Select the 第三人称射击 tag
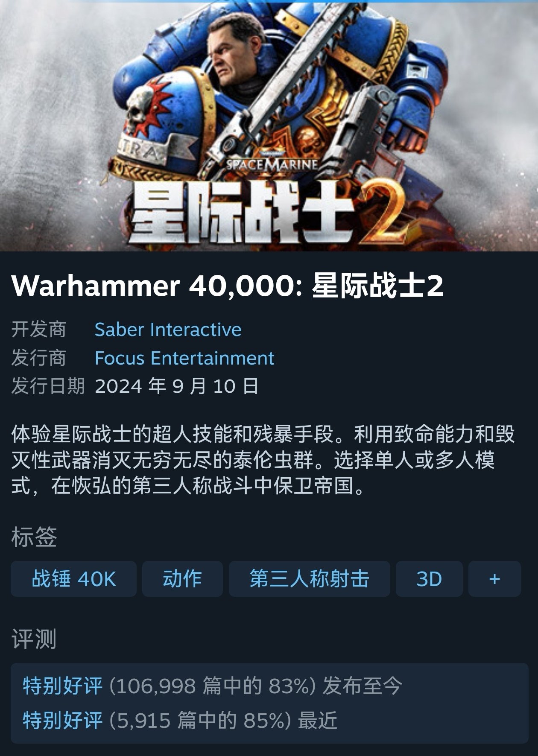The height and width of the screenshot is (756, 538). point(309,579)
